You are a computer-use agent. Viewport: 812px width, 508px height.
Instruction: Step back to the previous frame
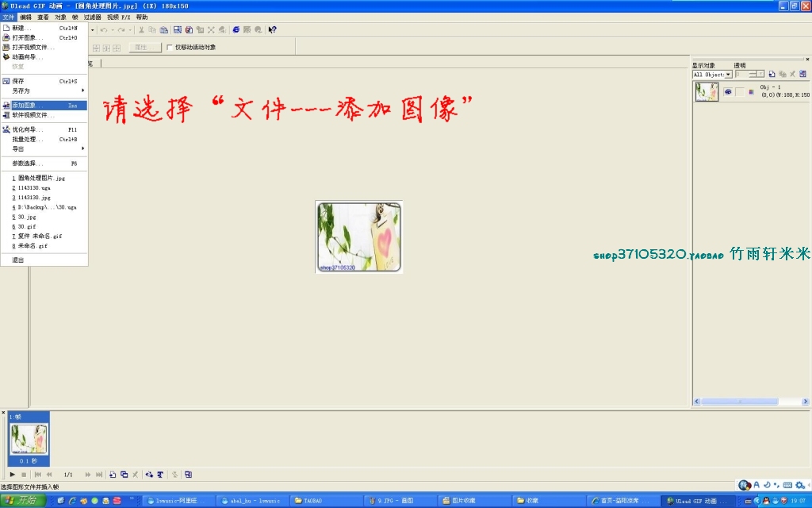click(49, 475)
